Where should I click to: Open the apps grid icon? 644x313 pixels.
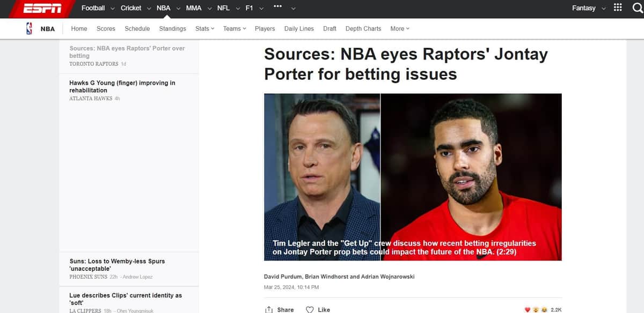coord(618,8)
